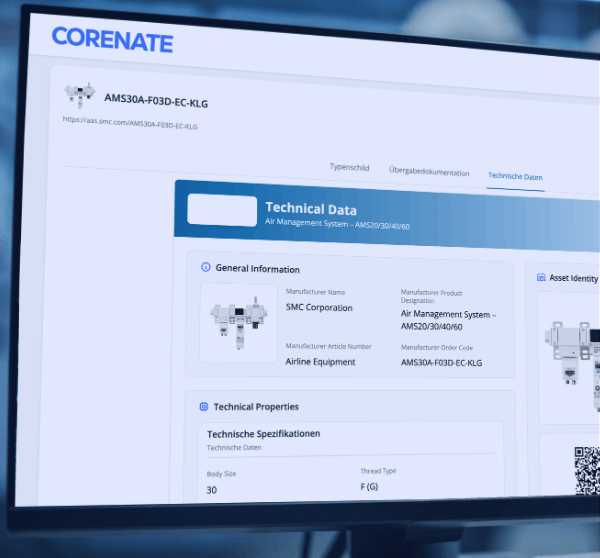The height and width of the screenshot is (558, 600).
Task: Click the Thread Type value F (G)
Action: tap(369, 486)
